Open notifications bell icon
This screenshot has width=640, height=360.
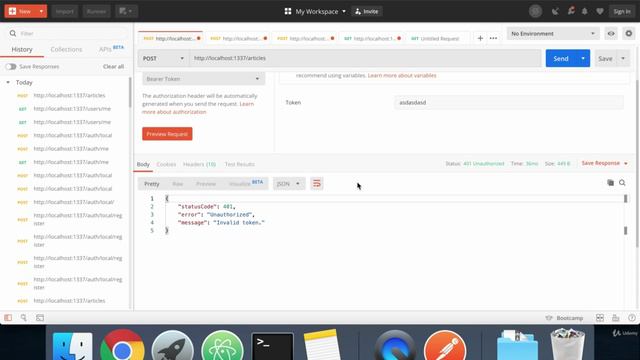point(584,11)
